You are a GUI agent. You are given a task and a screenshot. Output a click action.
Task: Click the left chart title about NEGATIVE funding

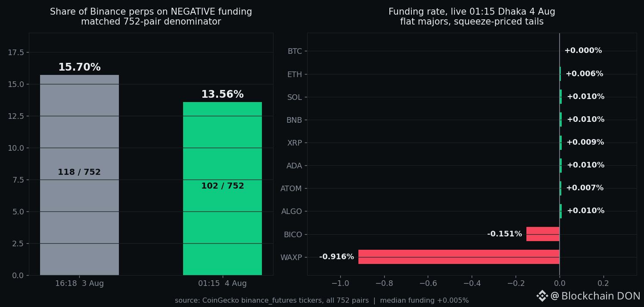pyautogui.click(x=151, y=17)
